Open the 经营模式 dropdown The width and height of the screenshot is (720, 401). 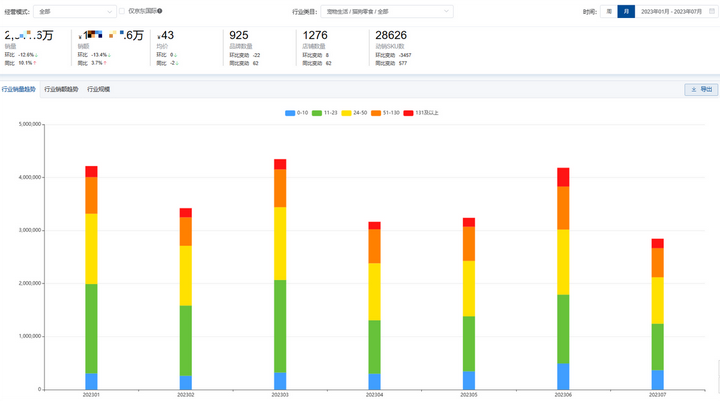pyautogui.click(x=75, y=11)
